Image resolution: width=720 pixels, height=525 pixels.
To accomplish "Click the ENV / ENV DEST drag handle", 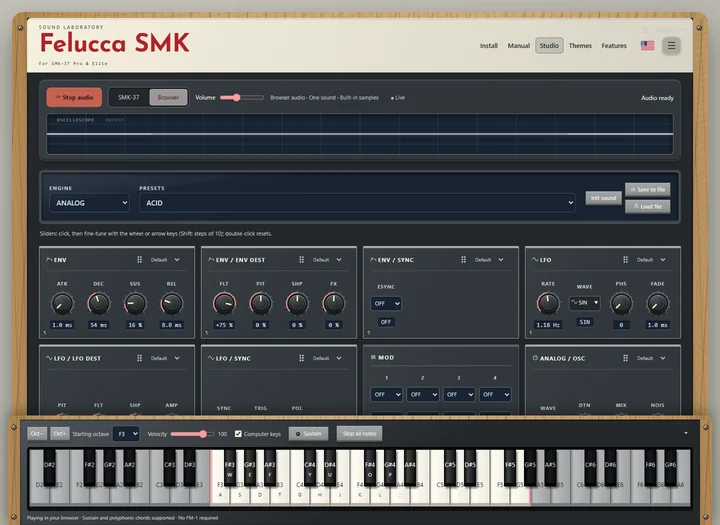I will [x=301, y=260].
